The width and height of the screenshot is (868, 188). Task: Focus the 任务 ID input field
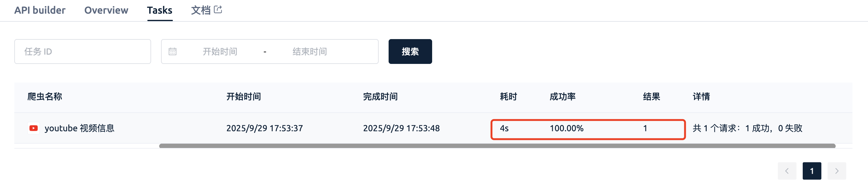point(83,51)
